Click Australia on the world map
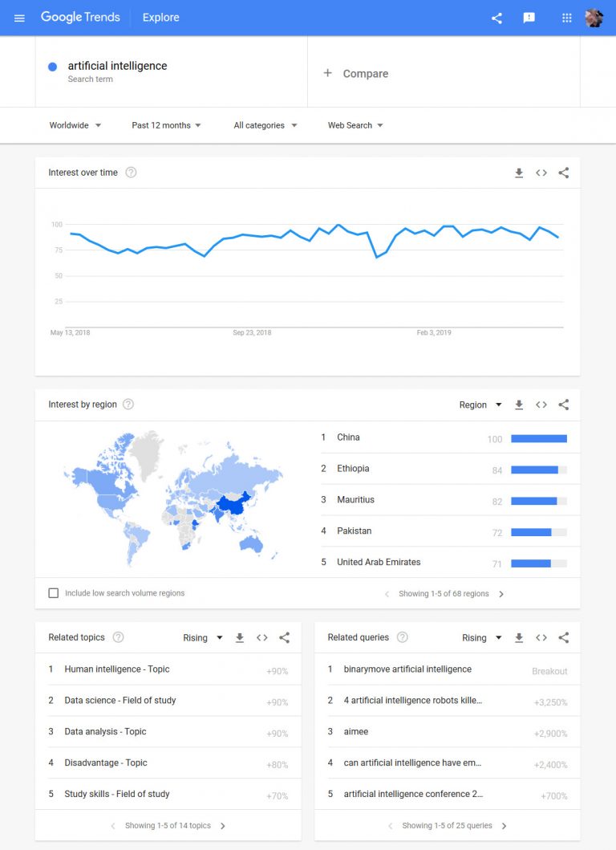 (x=251, y=543)
